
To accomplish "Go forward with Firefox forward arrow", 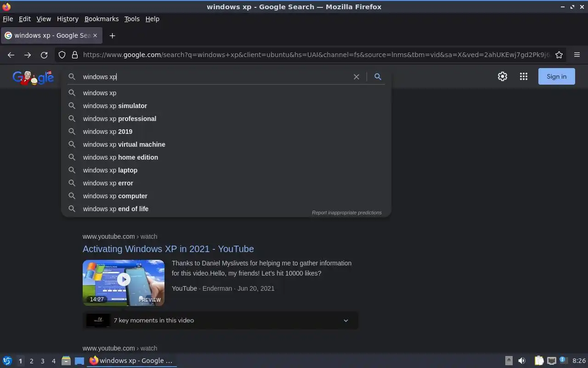I will (28, 55).
